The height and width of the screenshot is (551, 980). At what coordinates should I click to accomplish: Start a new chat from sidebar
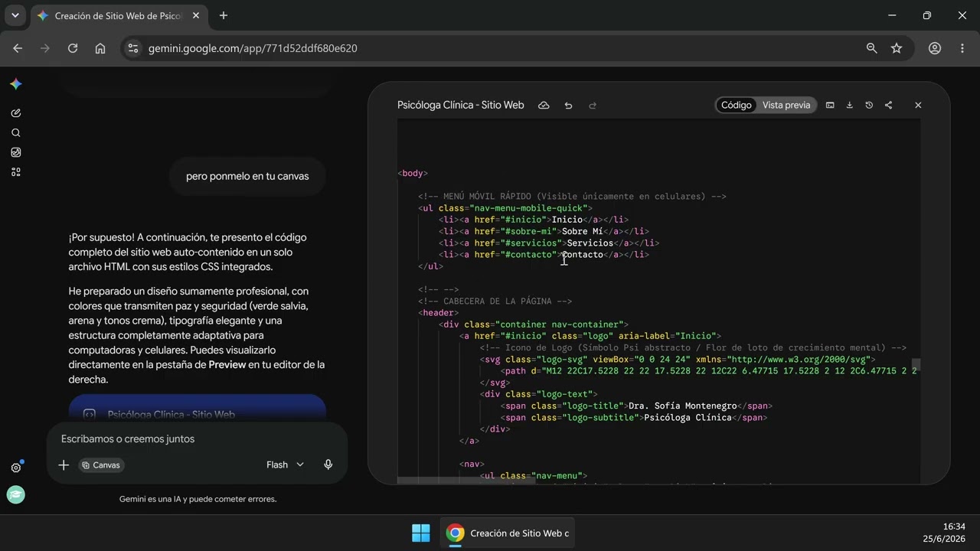pos(15,113)
